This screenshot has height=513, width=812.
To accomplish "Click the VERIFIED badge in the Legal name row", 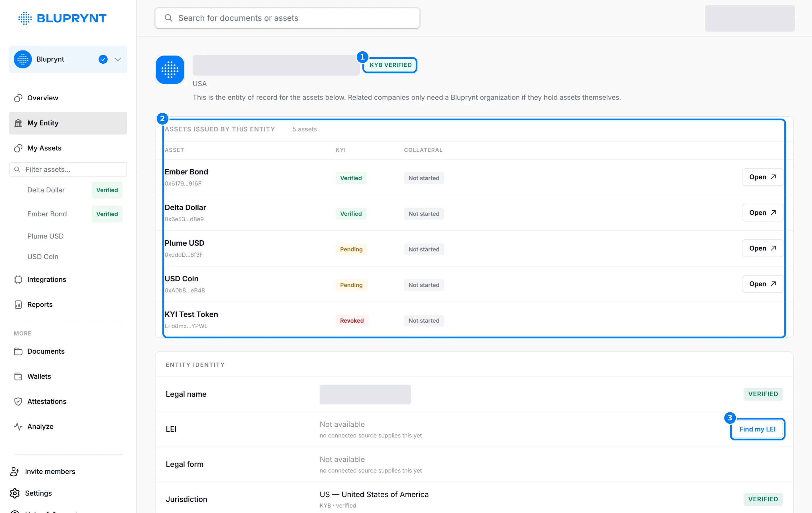I will pos(763,394).
